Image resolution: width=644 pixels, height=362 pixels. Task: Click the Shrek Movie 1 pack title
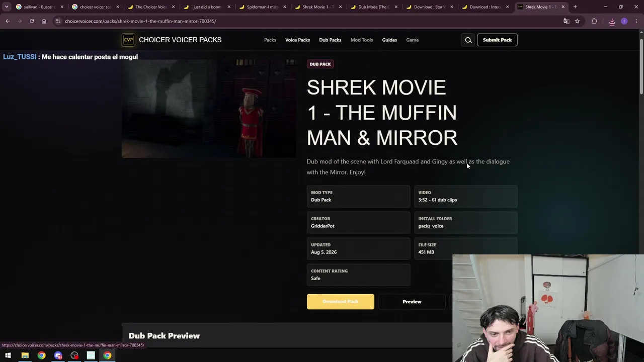(x=382, y=113)
